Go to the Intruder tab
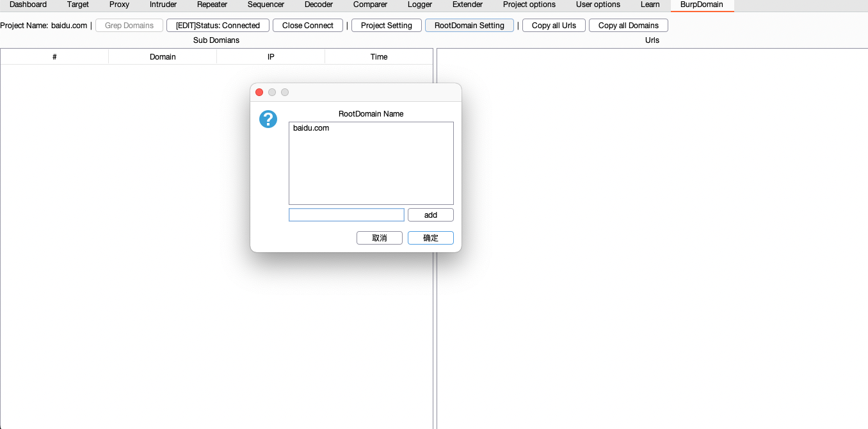The image size is (868, 429). pos(163,4)
